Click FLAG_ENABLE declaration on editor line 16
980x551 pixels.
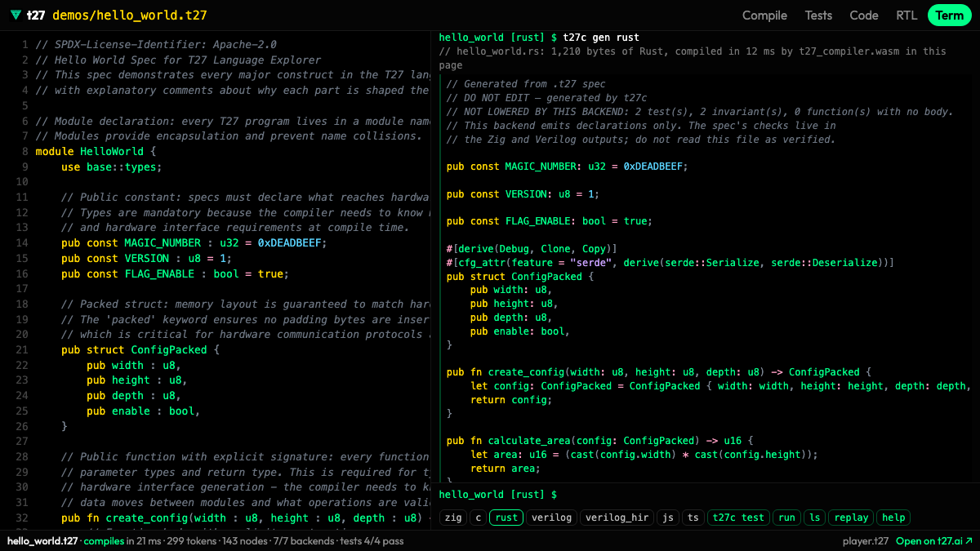point(175,274)
